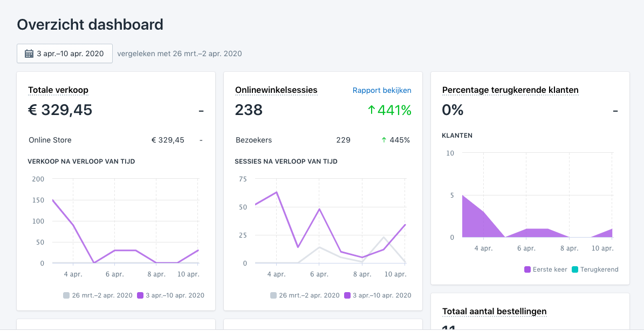644x331 pixels.
Task: Click the 8 apr. label on the Klanten chart
Action: [570, 249]
